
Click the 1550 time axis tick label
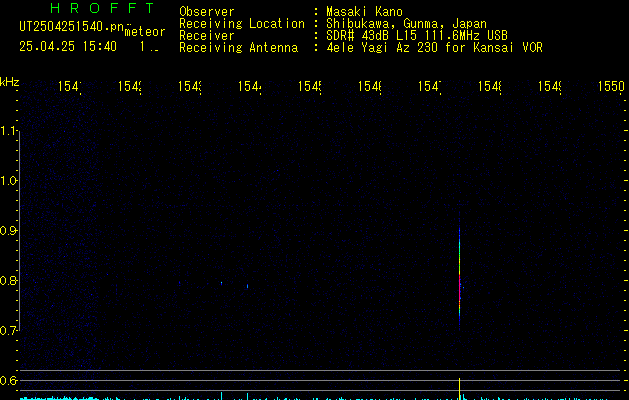point(611,87)
